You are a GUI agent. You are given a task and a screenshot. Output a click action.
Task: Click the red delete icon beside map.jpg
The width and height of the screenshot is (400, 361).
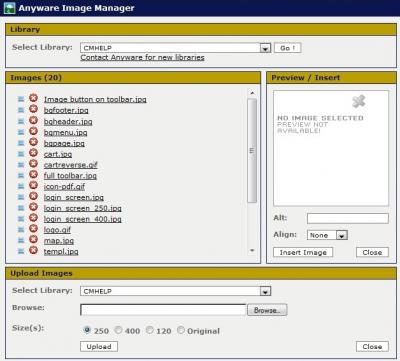pyautogui.click(x=33, y=239)
